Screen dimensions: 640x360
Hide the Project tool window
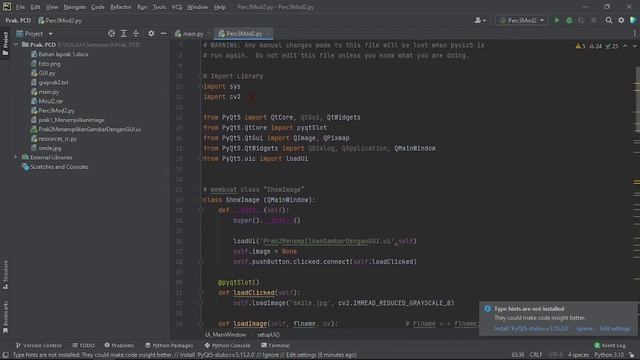pos(163,33)
